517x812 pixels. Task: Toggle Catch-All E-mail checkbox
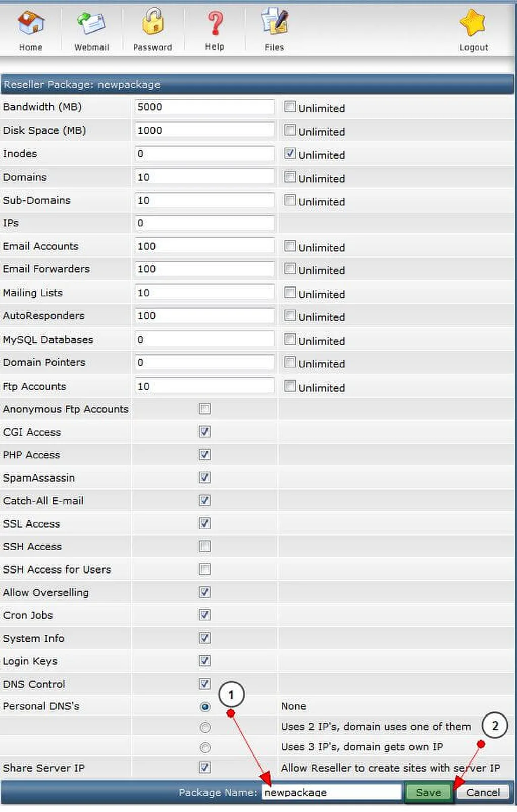tap(204, 500)
